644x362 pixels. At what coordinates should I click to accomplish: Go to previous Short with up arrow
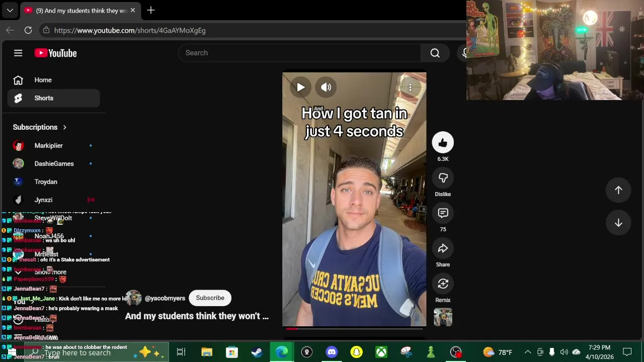click(618, 190)
